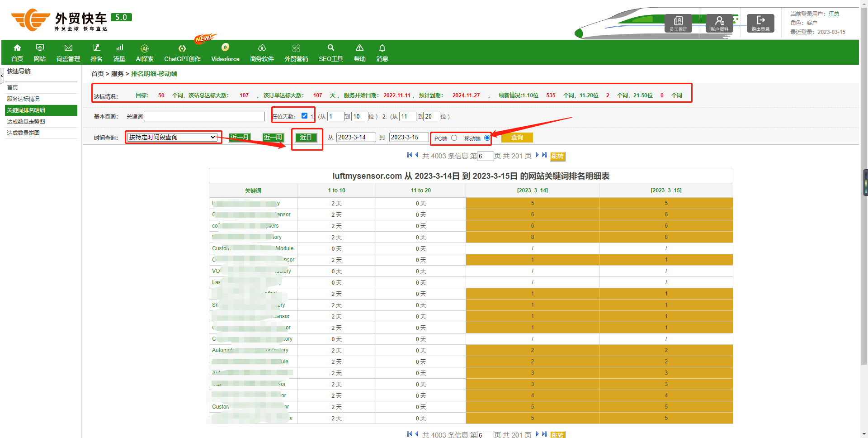Click the top 跳转 jump button
Viewport: 868px width, 438px height.
pos(557,157)
